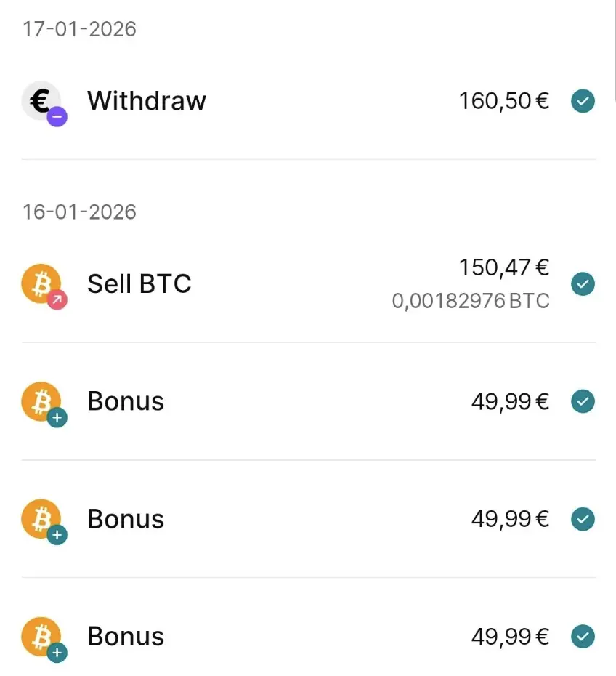616x676 pixels.
Task: Click the checkmark on the middle Bonus row
Action: point(583,519)
